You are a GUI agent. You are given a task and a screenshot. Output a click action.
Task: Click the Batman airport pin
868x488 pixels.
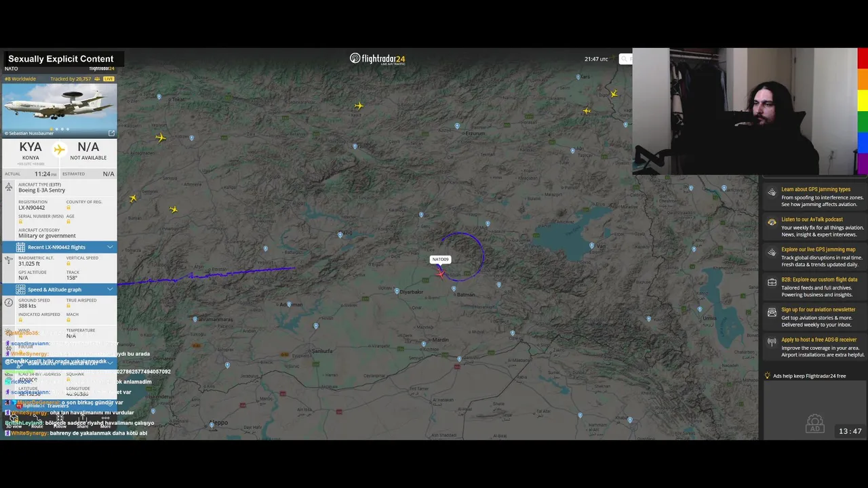click(454, 289)
